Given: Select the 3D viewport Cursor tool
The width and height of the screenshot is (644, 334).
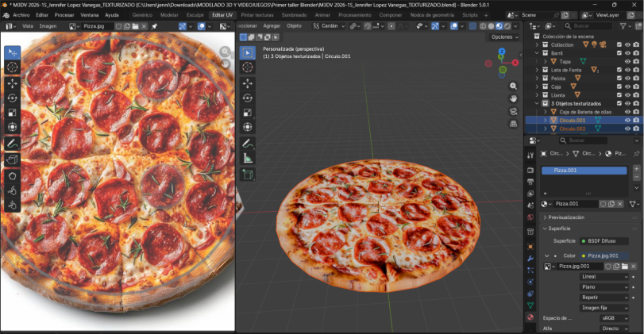Looking at the screenshot, I should 247,67.
